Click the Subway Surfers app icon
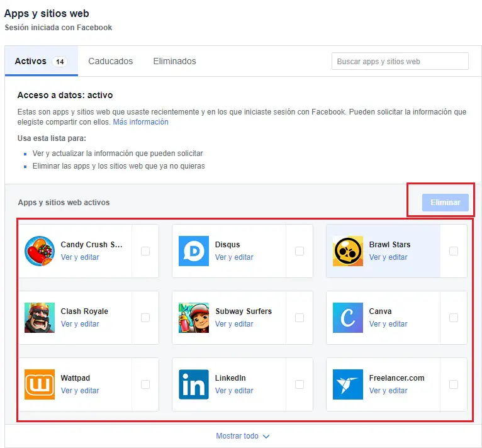Viewport: 482px width, 448px height. tap(194, 318)
